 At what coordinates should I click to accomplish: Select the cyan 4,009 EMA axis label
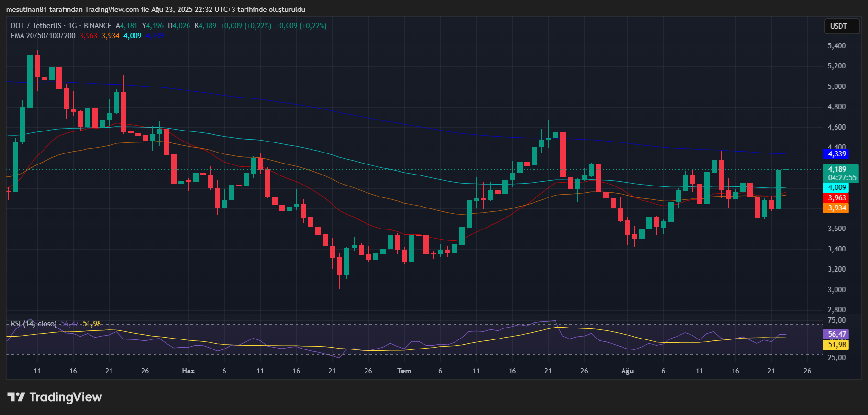tap(836, 187)
